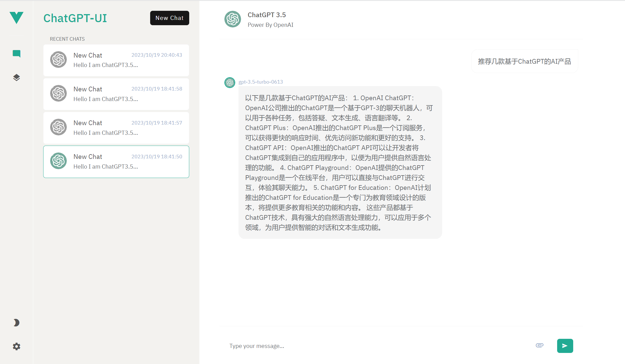This screenshot has height=364, width=625.
Task: Click the green Vue logo icon
Action: click(16, 18)
